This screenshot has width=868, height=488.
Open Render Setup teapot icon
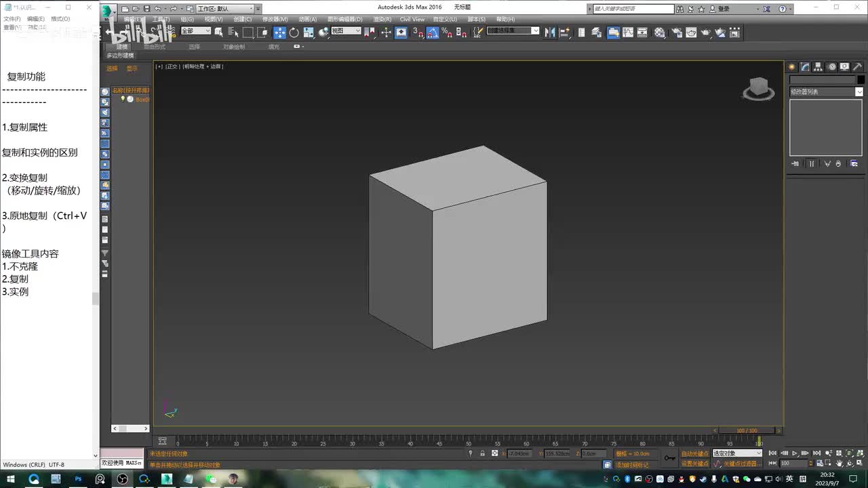(677, 33)
